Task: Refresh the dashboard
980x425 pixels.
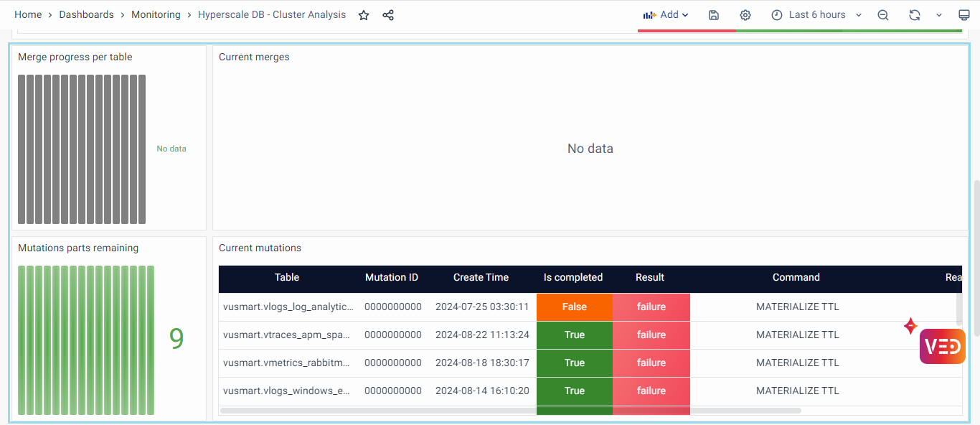Action: 914,15
